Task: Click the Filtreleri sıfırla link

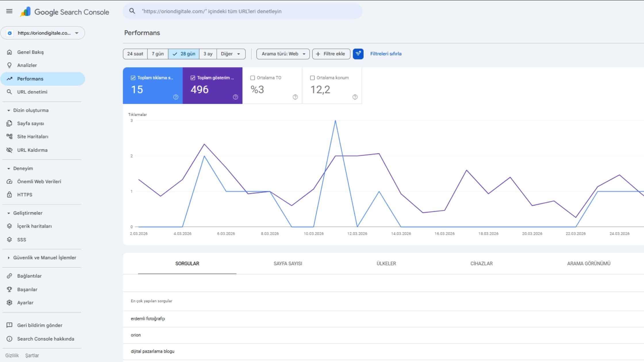Action: pos(386,54)
